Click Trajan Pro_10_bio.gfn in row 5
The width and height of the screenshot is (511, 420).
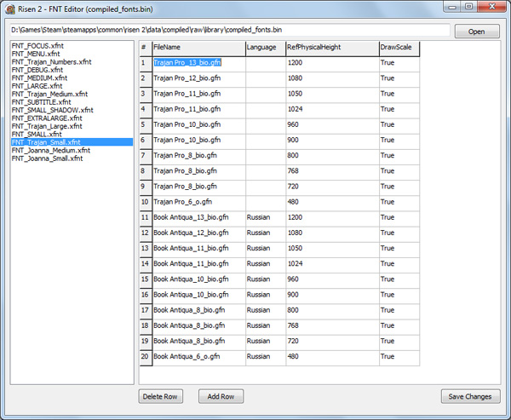pos(198,126)
